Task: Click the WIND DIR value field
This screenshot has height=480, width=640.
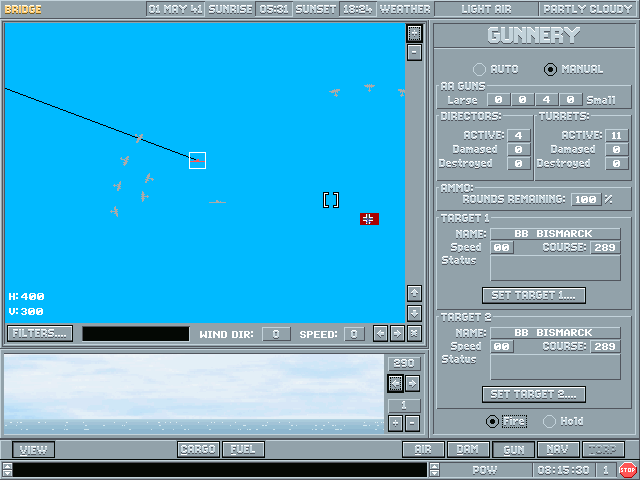Action: (x=276, y=334)
